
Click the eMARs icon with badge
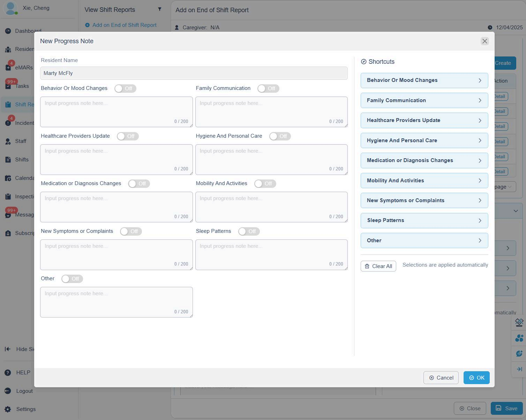coord(8,68)
